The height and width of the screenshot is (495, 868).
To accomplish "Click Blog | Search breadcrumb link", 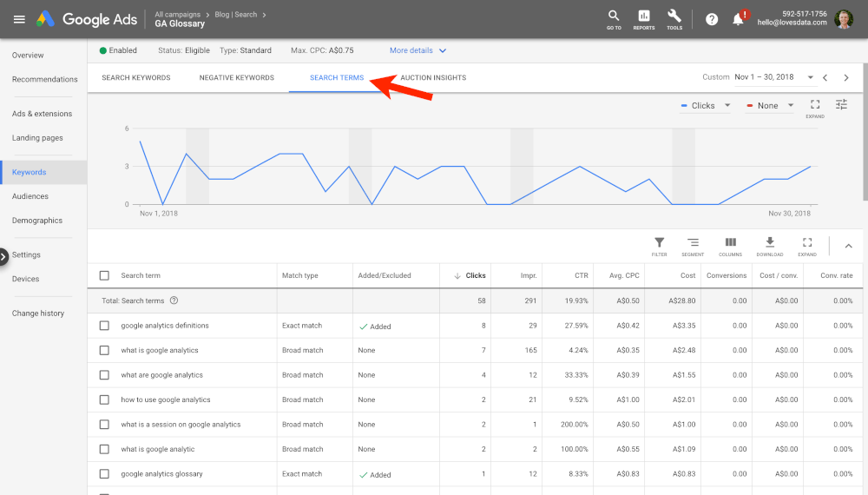I will point(236,15).
